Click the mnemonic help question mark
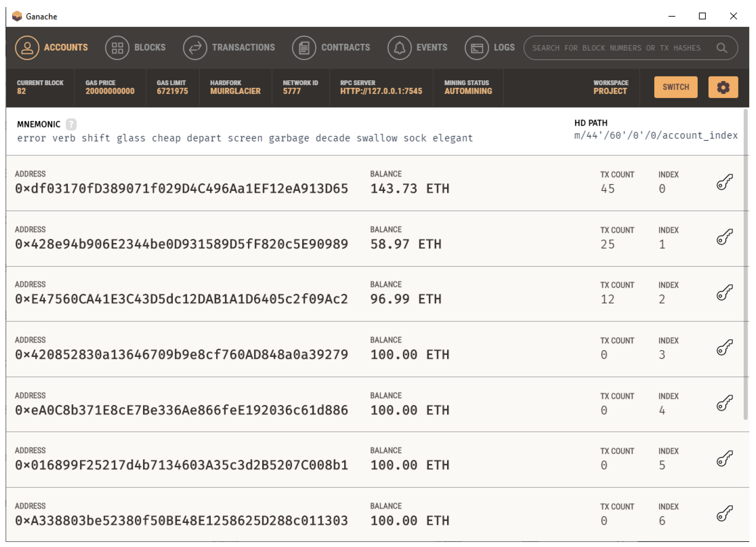The image size is (756, 547). (71, 124)
